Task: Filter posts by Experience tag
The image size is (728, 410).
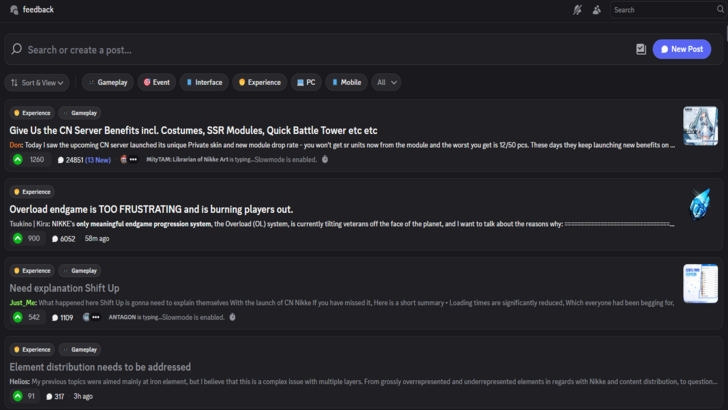Action: pos(260,83)
